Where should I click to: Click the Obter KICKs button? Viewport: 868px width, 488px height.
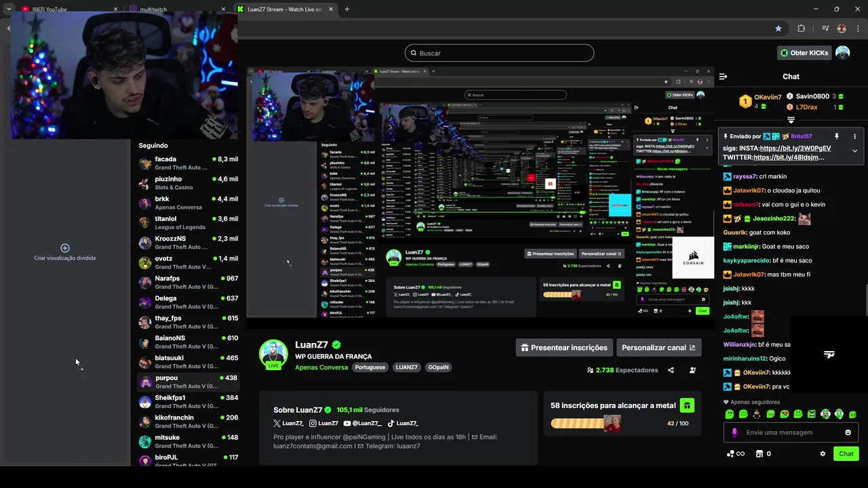pyautogui.click(x=804, y=53)
